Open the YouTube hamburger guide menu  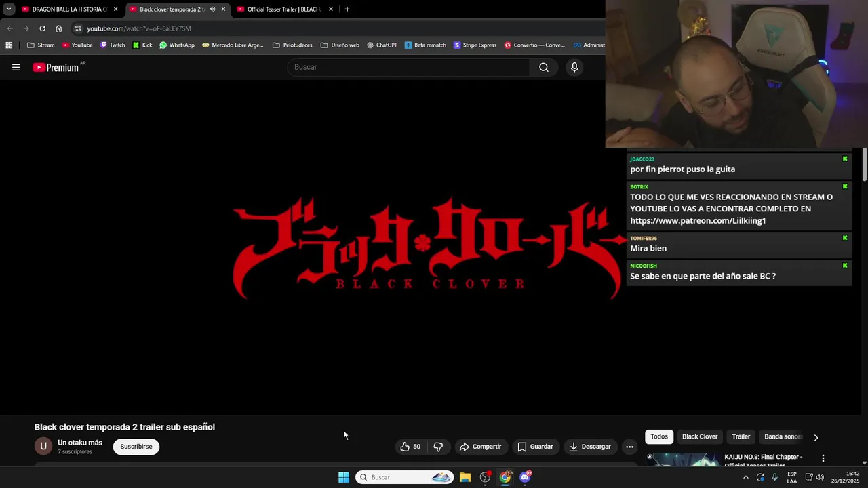pyautogui.click(x=16, y=67)
